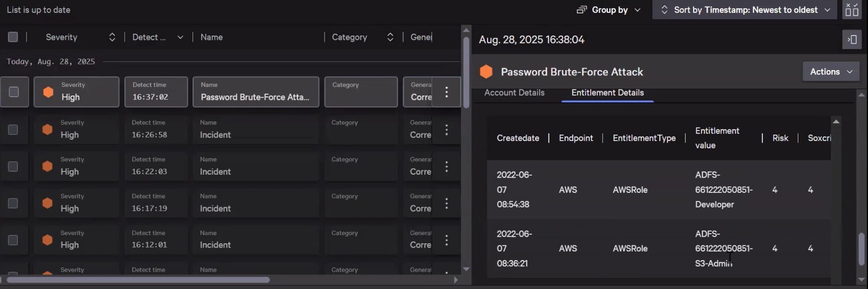Toggle the split view layout icon
This screenshot has width=868, height=289.
click(852, 9)
